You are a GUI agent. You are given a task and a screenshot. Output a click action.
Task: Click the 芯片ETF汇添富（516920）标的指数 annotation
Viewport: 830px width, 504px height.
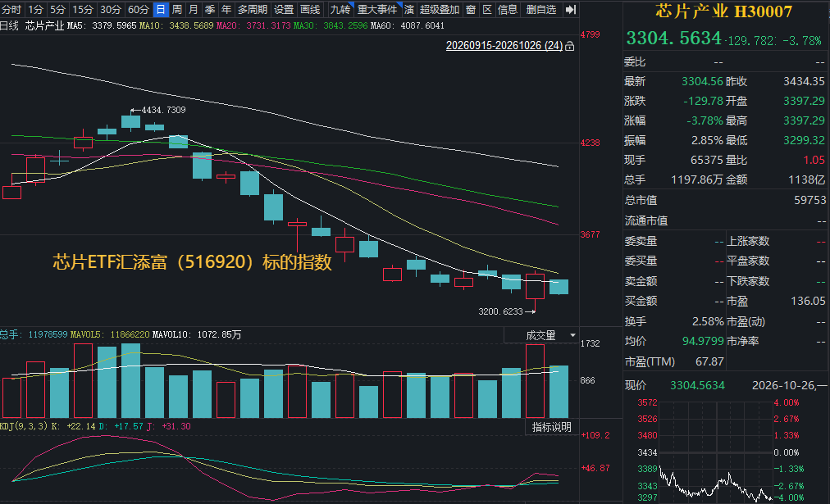pos(192,261)
